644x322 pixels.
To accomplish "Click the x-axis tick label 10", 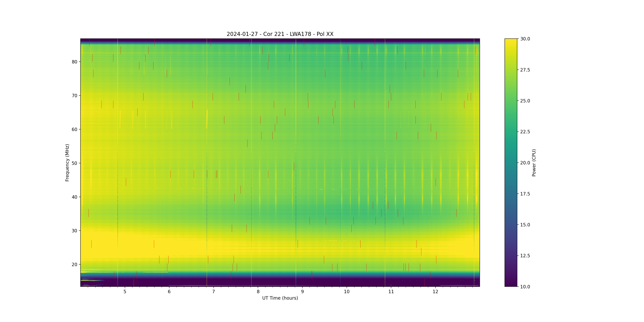I will [x=346, y=292].
